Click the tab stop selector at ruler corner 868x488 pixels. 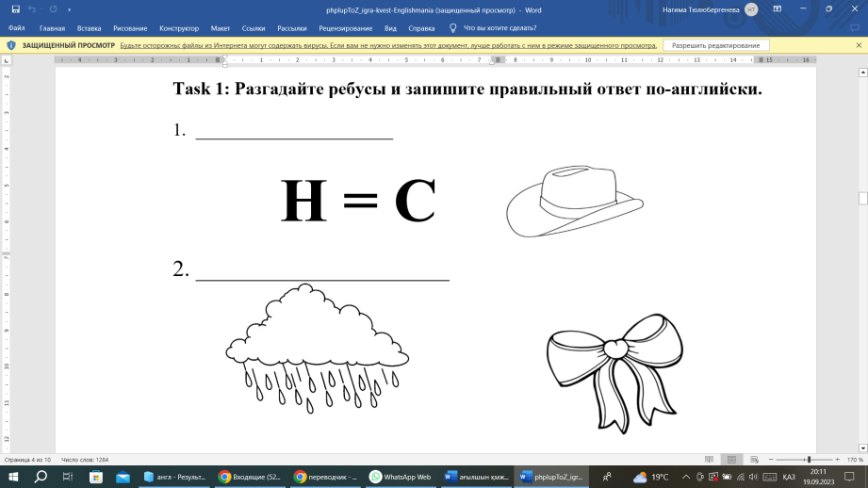tap(6, 60)
